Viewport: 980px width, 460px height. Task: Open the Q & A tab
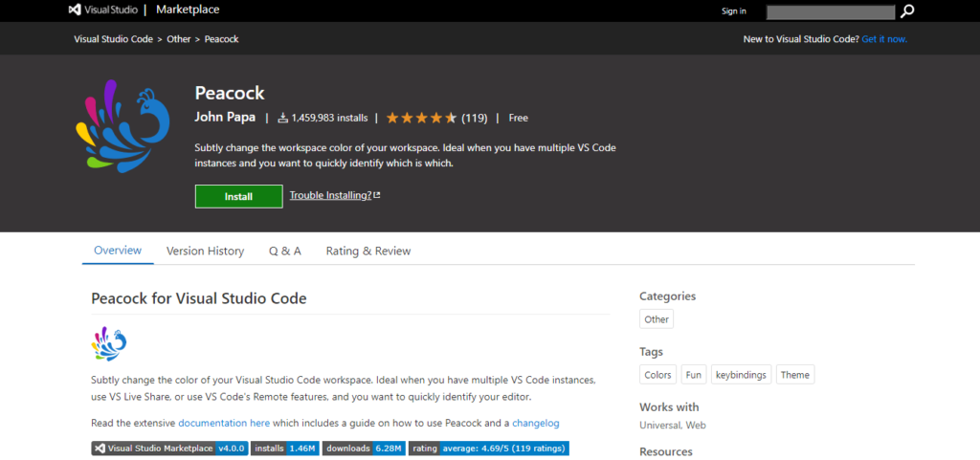tap(284, 251)
